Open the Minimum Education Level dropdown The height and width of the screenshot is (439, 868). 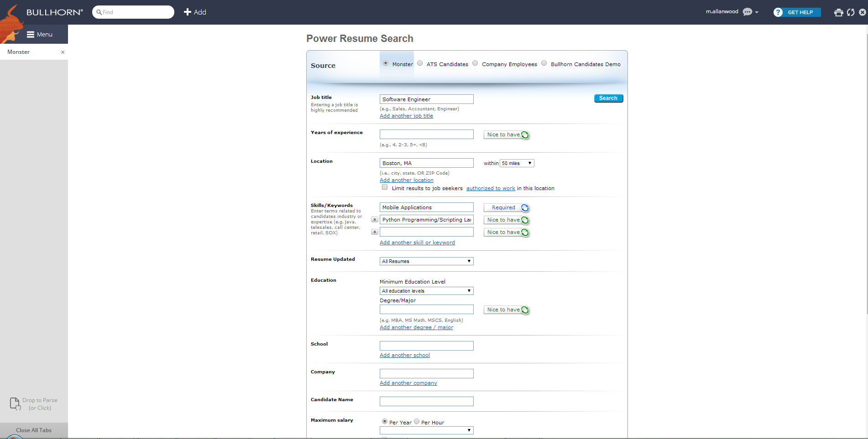(426, 291)
